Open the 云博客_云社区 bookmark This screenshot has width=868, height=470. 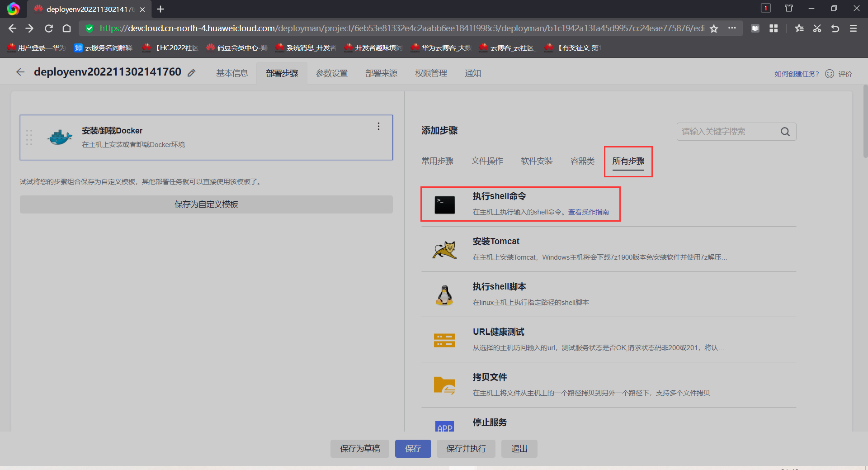(x=508, y=47)
